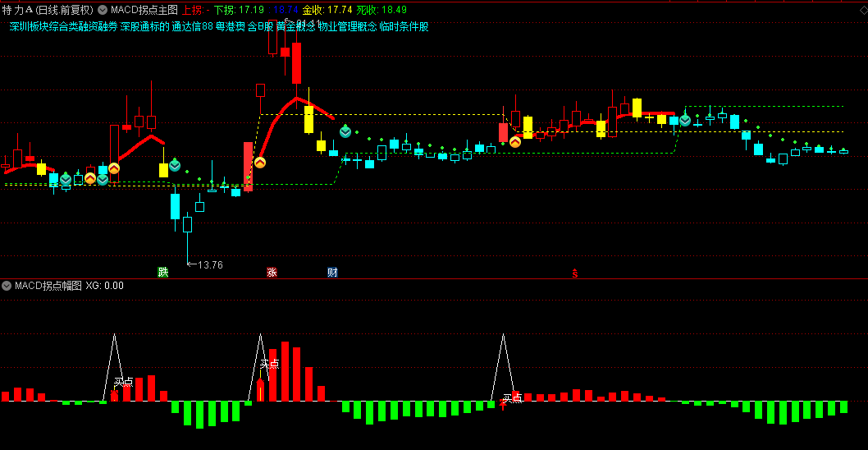Click teal down-arrow starting the long green dotted series
This screenshot has width=868, height=450.
(x=345, y=132)
